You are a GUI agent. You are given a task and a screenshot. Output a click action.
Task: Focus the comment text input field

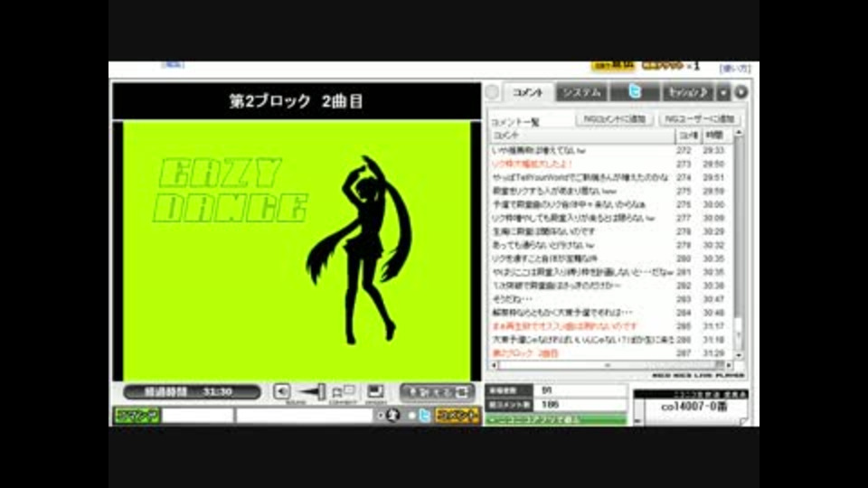[304, 415]
